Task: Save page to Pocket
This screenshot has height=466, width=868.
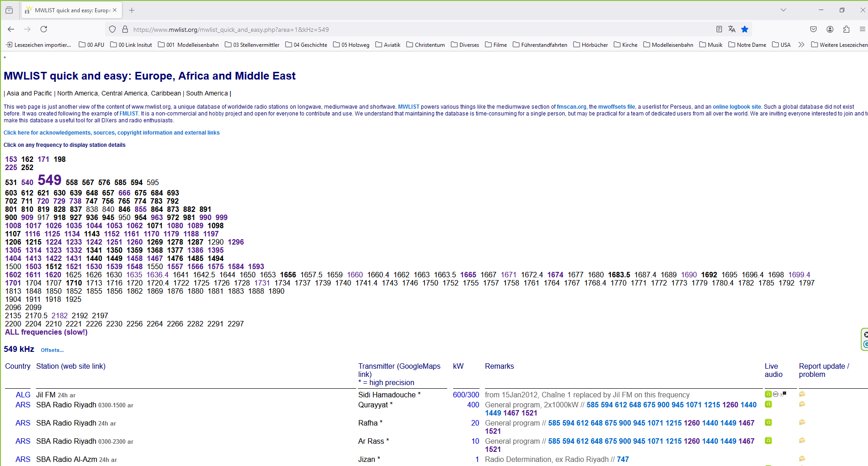Action: pos(813,29)
